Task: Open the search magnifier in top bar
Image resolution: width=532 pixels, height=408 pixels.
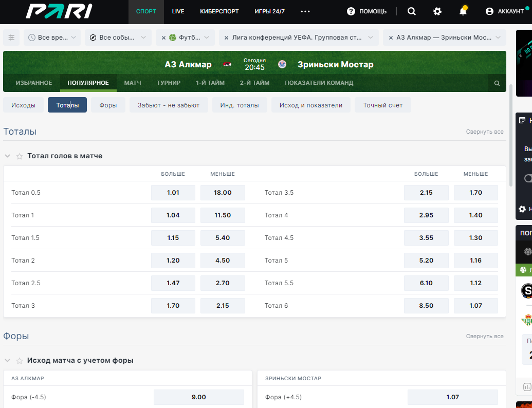Action: click(412, 11)
